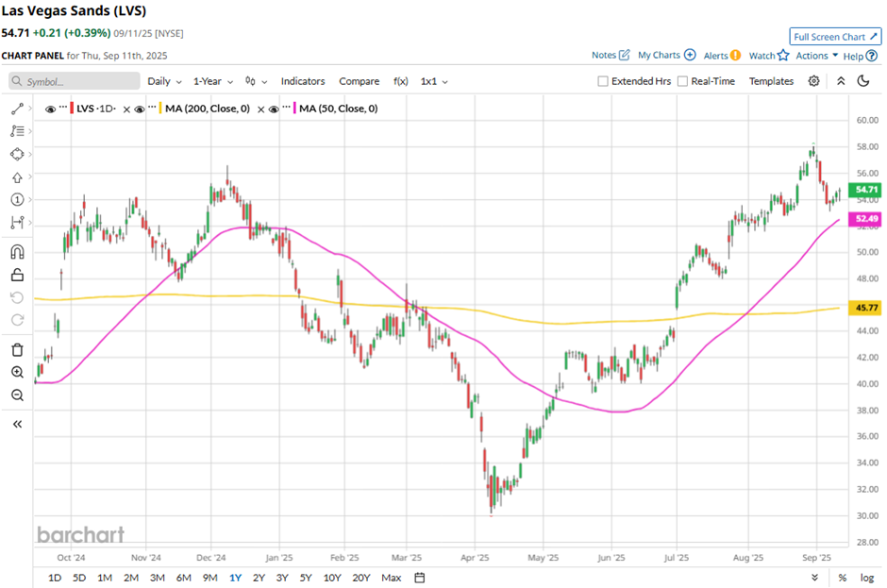Collapse the toolbar with double up chevron
This screenshot has width=887, height=588.
click(x=841, y=81)
